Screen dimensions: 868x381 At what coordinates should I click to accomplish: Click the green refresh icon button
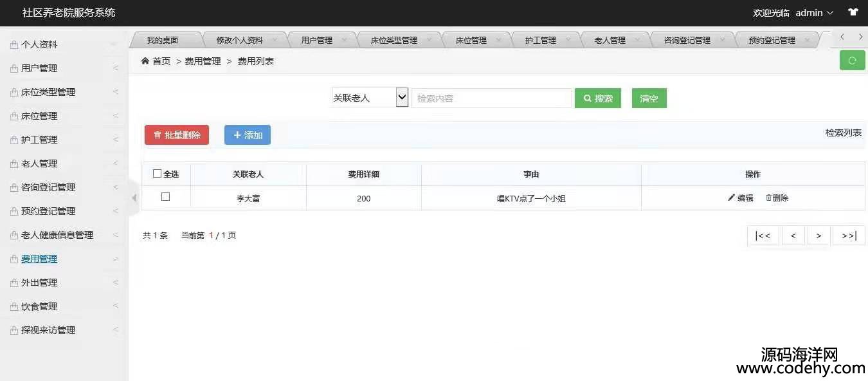[x=852, y=60]
